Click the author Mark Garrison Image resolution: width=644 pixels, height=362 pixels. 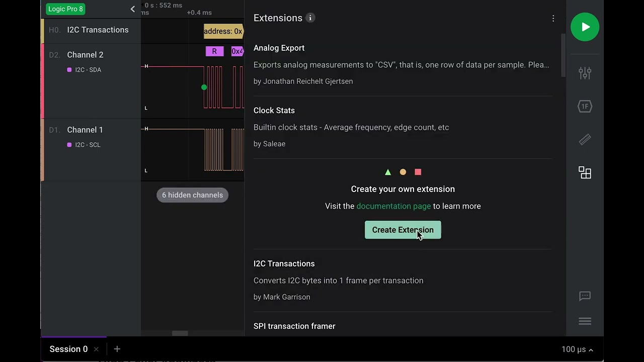287,297
